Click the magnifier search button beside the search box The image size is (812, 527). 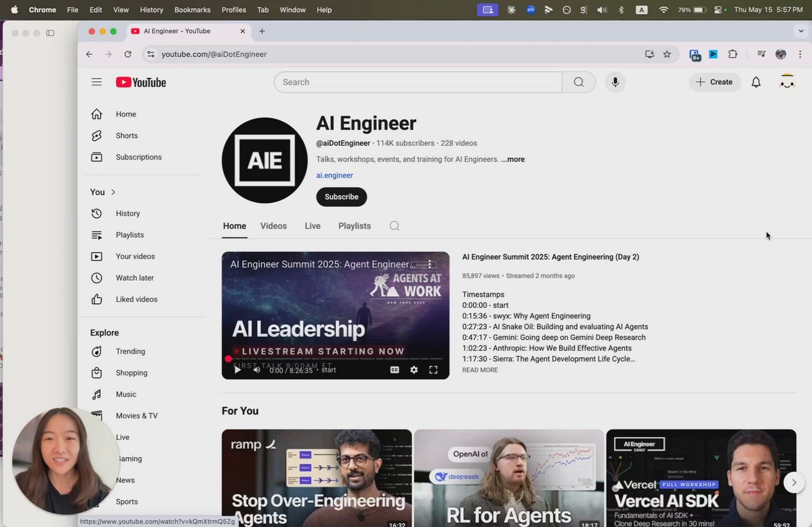pyautogui.click(x=579, y=82)
